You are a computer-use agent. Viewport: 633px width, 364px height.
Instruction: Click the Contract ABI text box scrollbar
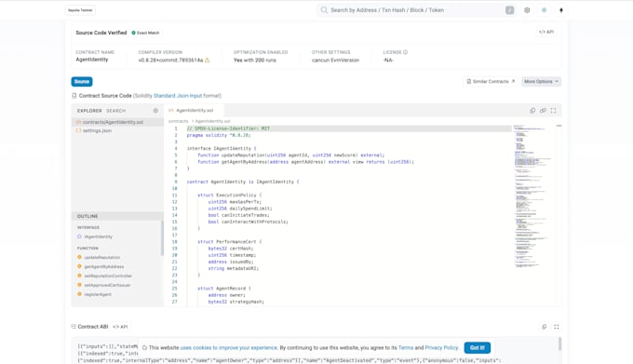coord(559,344)
